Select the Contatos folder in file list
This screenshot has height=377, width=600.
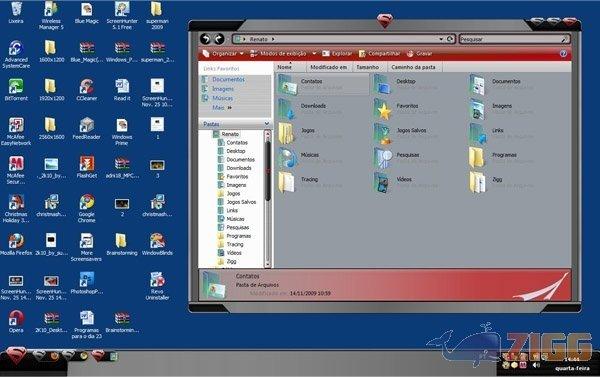[322, 84]
